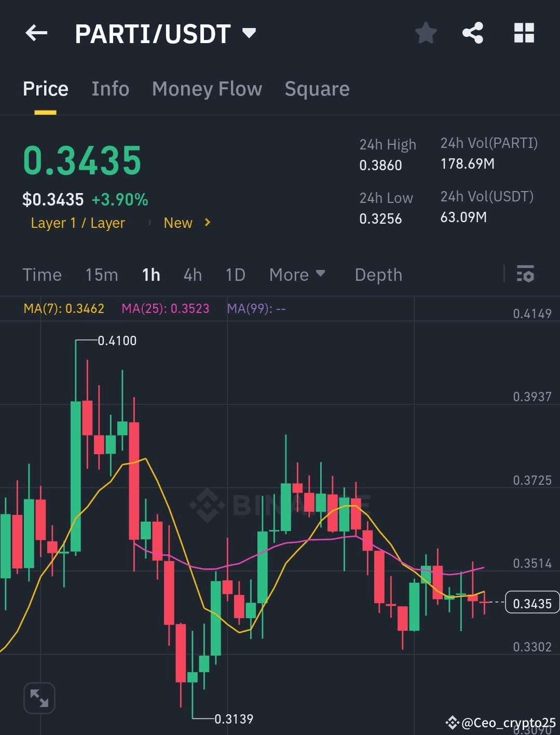Viewport: 560px width, 735px height.
Task: Enable the Time view for the chart
Action: (x=42, y=275)
